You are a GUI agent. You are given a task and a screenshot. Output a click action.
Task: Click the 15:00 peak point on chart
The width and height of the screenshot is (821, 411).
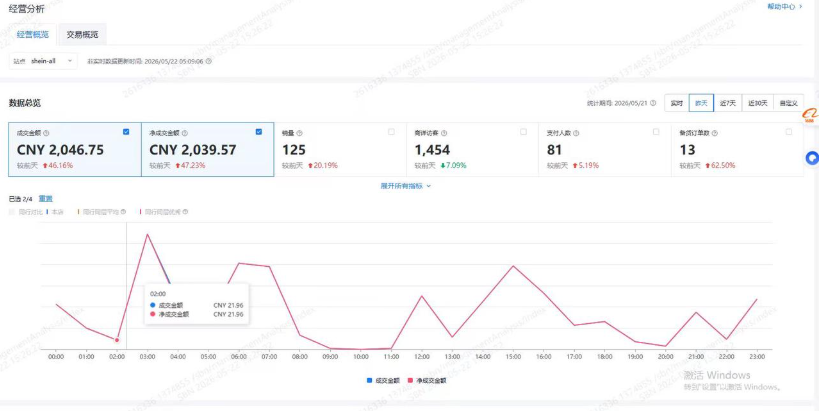coord(513,266)
